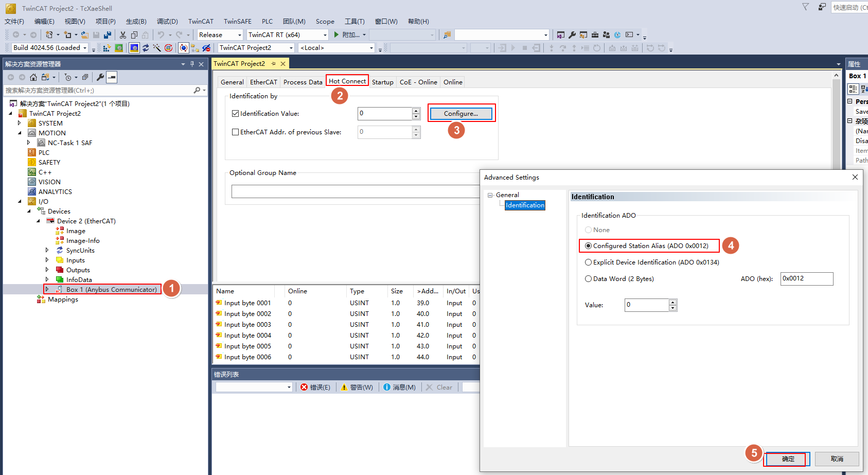Select the Mappings tree item

pyautogui.click(x=63, y=299)
